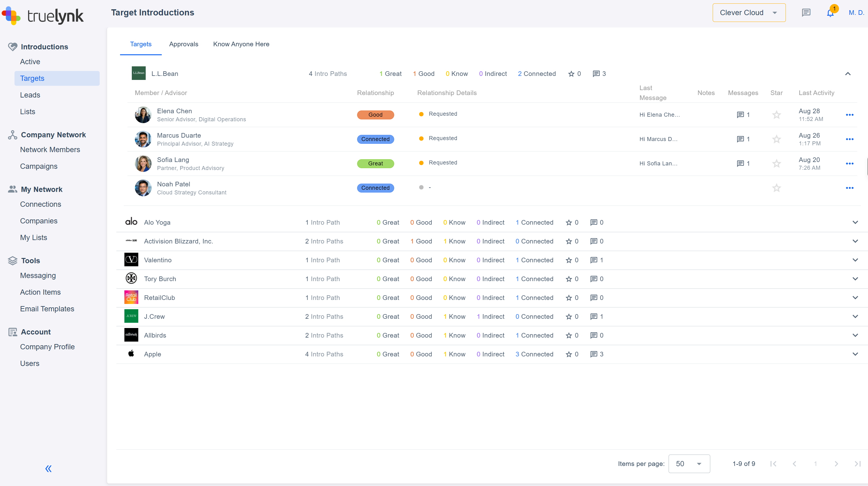868x486 pixels.
Task: Click Sofia Lang's Great relationship badge
Action: pyautogui.click(x=375, y=164)
